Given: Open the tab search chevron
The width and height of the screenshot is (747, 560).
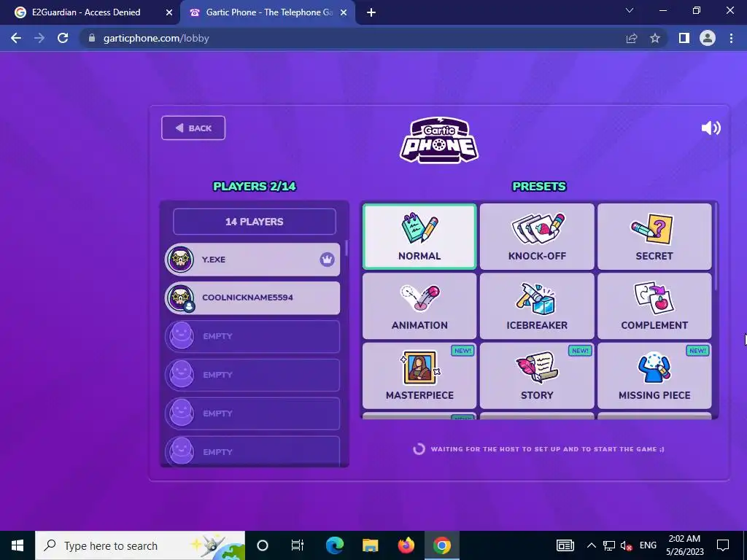Looking at the screenshot, I should (630, 10).
